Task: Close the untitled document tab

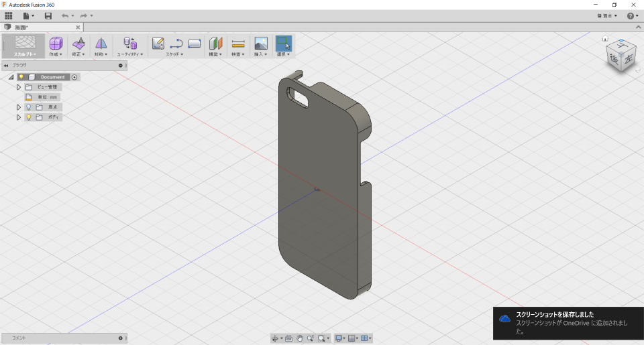Action: click(78, 27)
